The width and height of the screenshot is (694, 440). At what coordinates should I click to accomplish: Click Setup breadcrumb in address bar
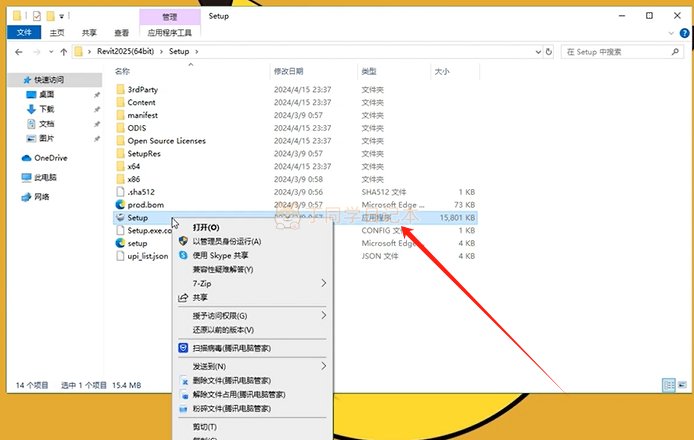[x=179, y=51]
